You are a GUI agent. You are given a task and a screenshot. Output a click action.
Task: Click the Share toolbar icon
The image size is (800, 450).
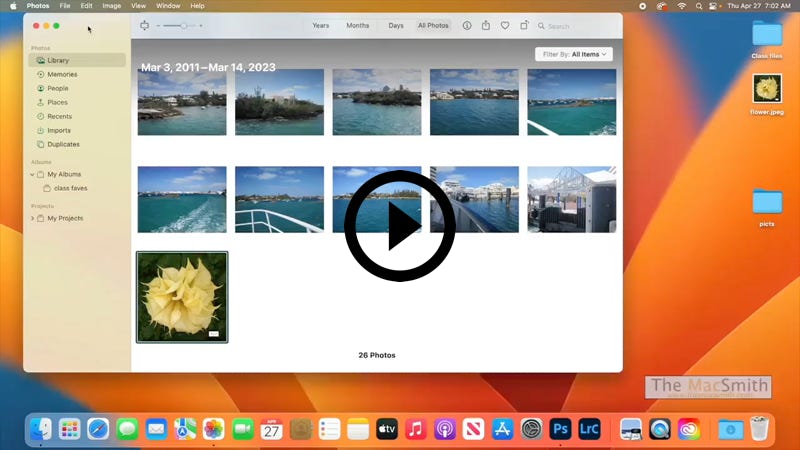coord(486,26)
